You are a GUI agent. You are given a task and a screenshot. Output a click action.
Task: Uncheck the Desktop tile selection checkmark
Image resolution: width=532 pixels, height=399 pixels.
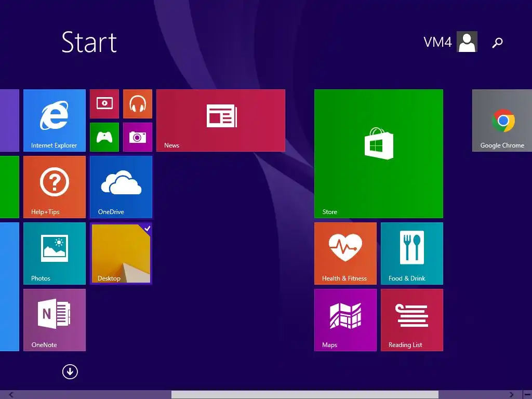147,229
